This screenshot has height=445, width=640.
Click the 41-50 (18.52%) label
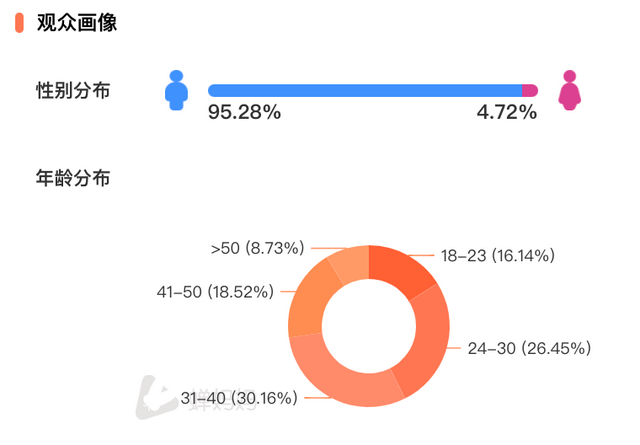pyautogui.click(x=215, y=292)
